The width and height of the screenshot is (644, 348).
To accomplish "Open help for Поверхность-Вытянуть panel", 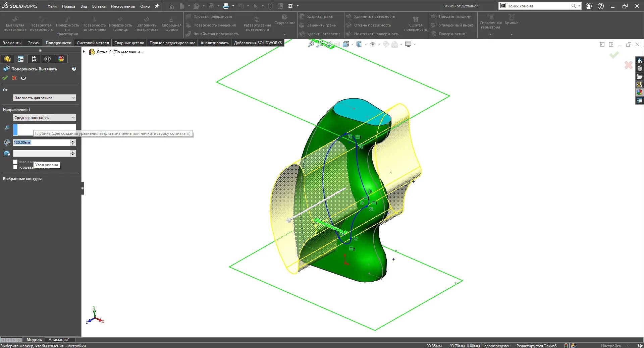I will tap(74, 69).
